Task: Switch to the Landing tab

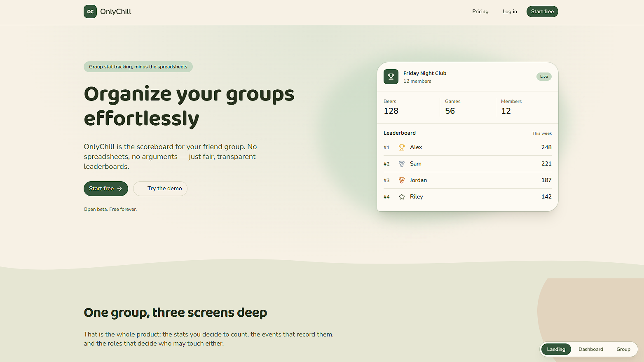Action: point(556,349)
